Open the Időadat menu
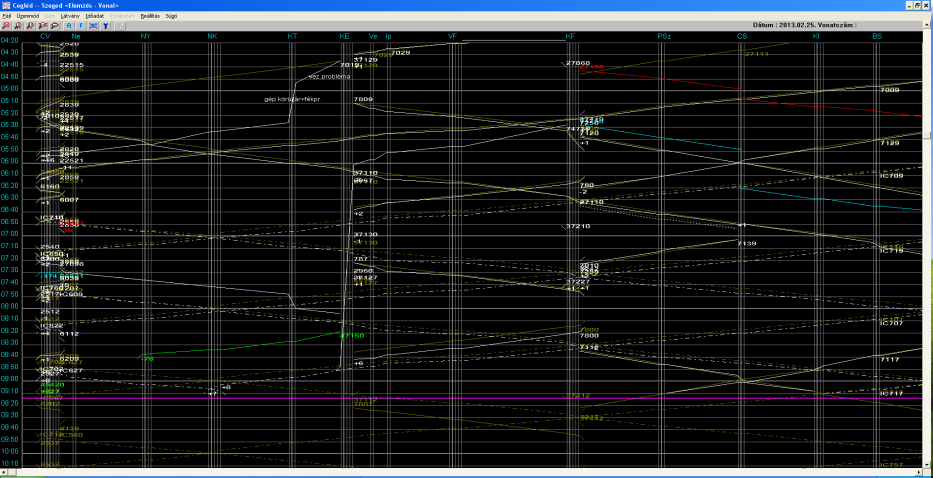The width and height of the screenshot is (933, 478). tap(95, 16)
